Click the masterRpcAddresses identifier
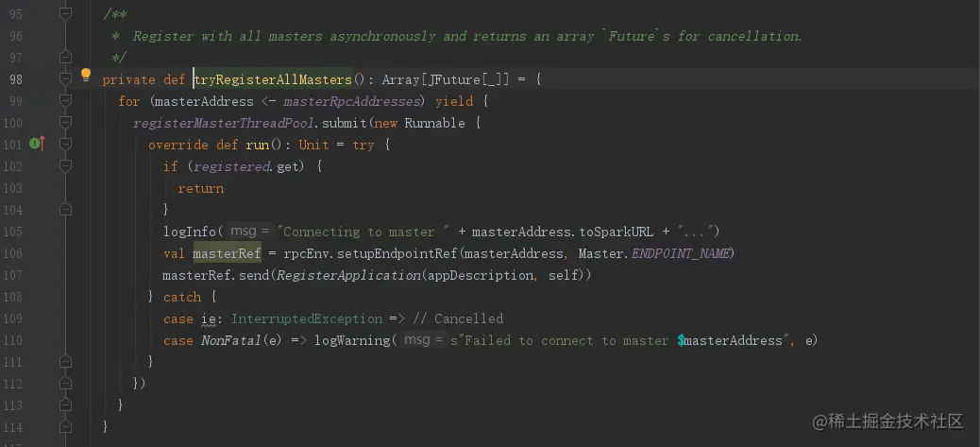 click(352, 101)
